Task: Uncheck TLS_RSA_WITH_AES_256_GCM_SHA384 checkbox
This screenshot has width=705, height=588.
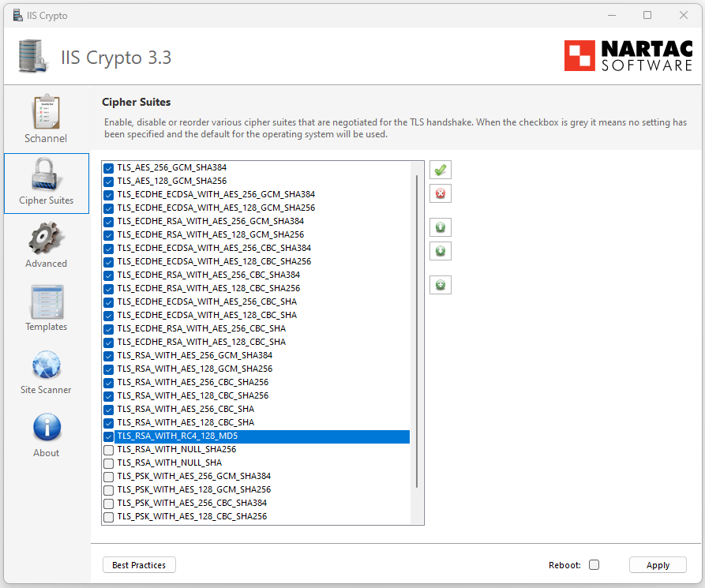Action: point(108,356)
